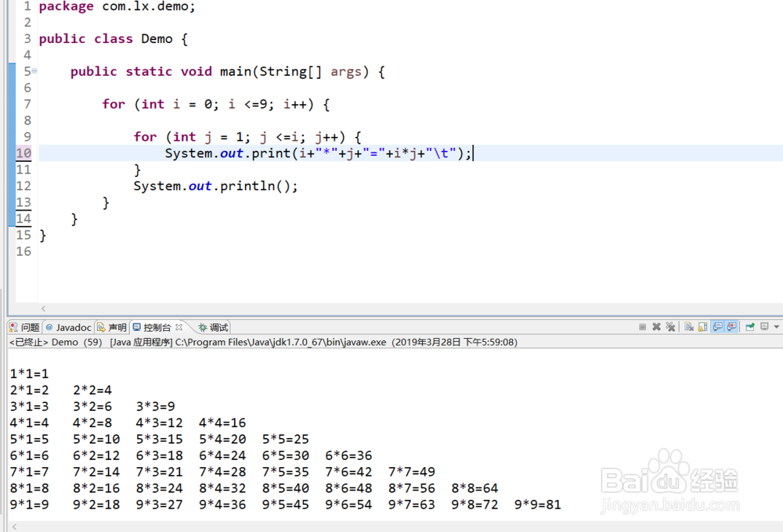Image resolution: width=783 pixels, height=532 pixels.
Task: Click the editor horizontal scroll left arrow
Action: coord(43,308)
